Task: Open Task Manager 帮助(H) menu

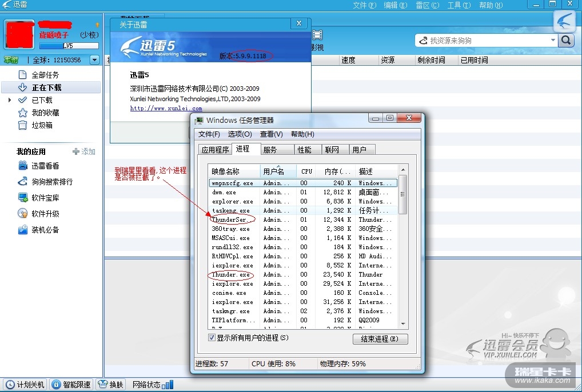Action: tap(302, 134)
